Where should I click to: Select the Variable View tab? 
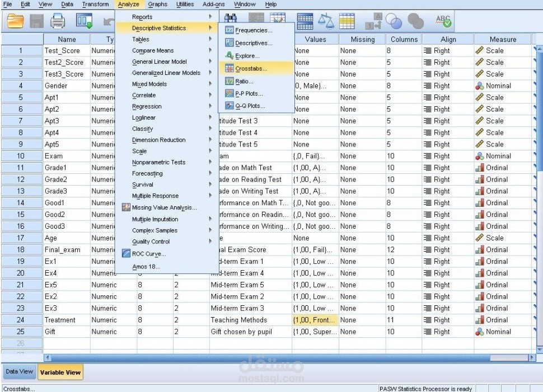pyautogui.click(x=60, y=372)
